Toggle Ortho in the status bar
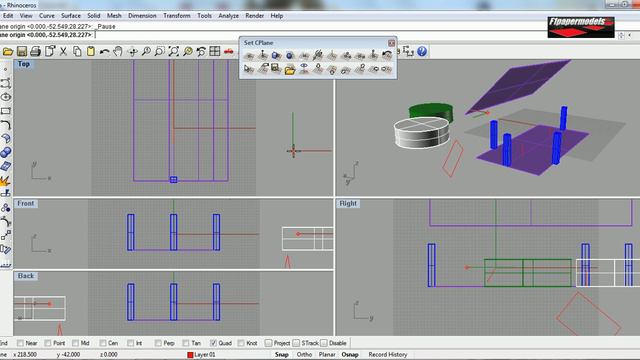 (x=304, y=355)
